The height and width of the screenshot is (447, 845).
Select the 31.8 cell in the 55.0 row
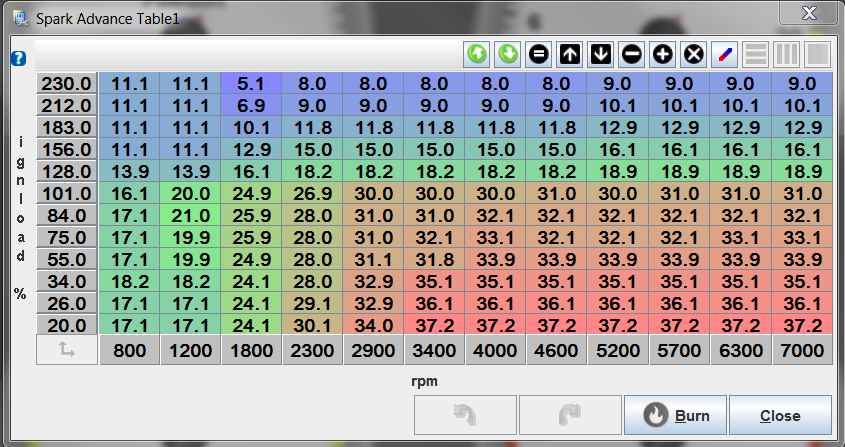pyautogui.click(x=434, y=260)
